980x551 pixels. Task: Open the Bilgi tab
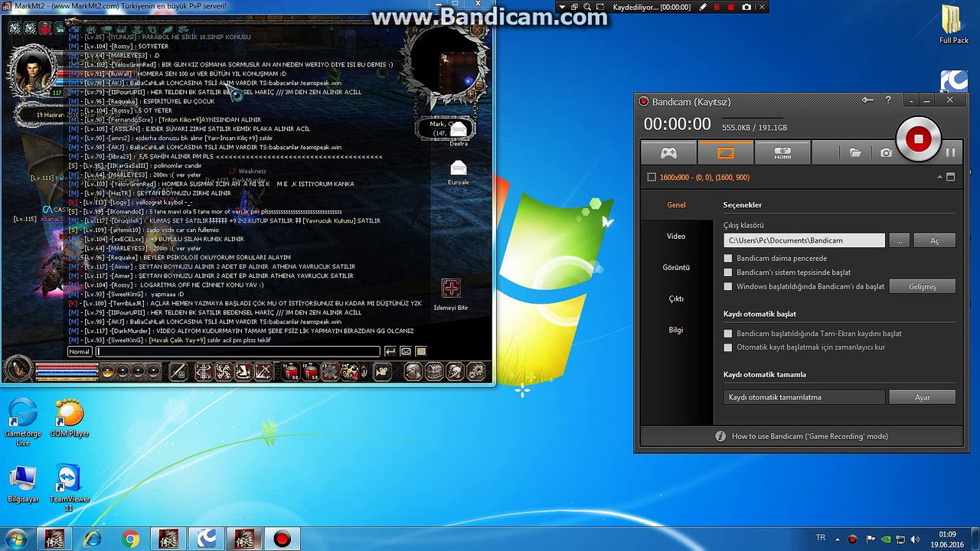[676, 330]
